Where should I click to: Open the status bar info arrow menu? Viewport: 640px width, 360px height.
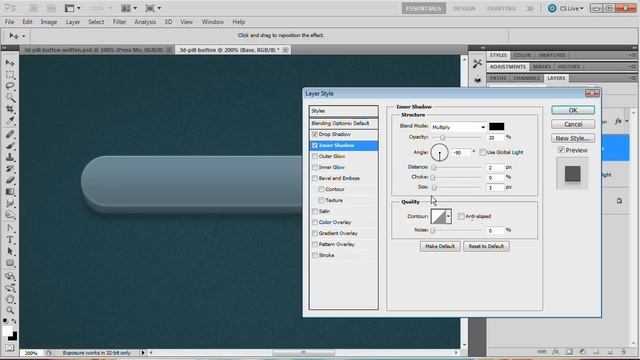point(142,353)
